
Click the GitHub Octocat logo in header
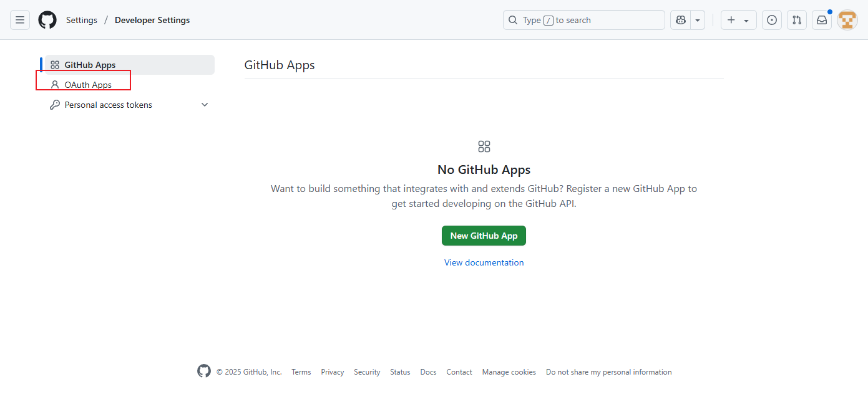point(47,20)
